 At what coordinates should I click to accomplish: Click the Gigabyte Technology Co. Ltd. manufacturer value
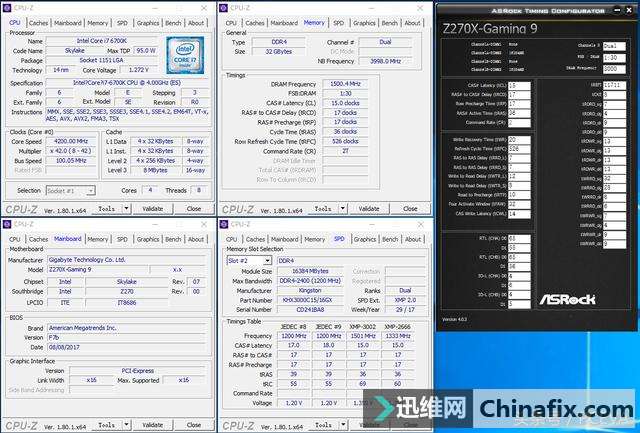(127, 260)
